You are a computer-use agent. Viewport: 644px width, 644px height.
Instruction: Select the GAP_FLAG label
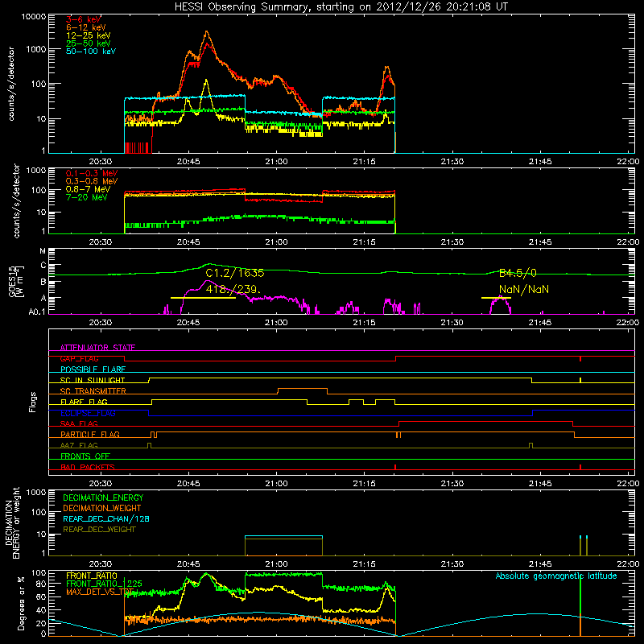(x=79, y=358)
